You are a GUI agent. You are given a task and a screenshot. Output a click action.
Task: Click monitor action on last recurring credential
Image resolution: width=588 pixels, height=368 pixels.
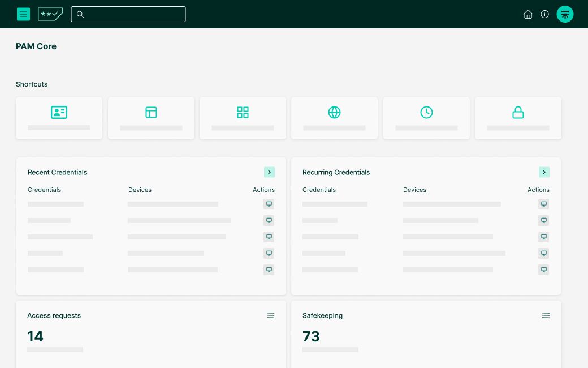pyautogui.click(x=544, y=269)
